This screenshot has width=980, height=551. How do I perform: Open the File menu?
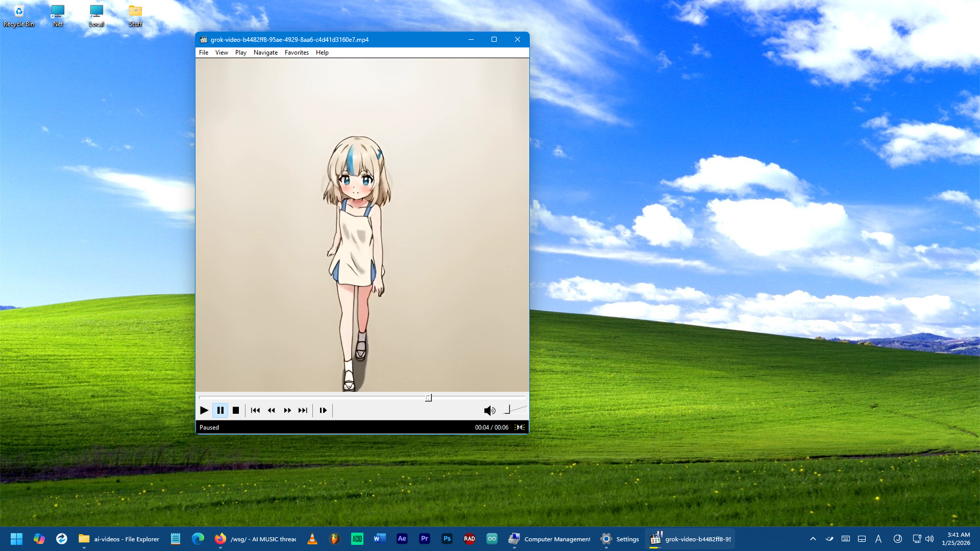coord(203,53)
